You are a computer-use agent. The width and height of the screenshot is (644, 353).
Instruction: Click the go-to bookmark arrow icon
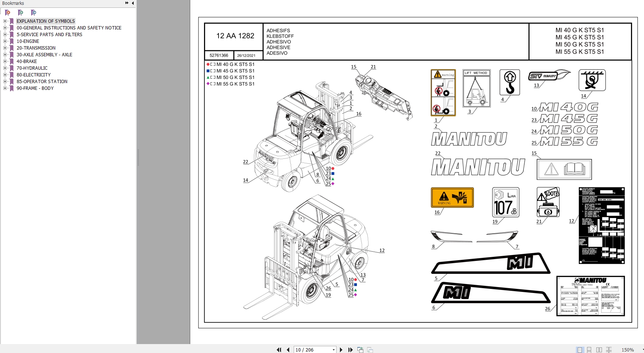34,13
